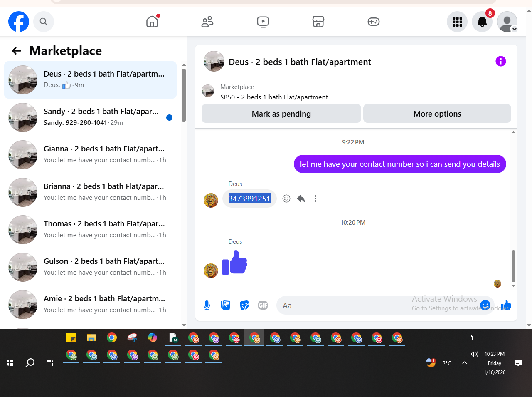Open the Facebook search icon
532x397 pixels.
click(44, 22)
